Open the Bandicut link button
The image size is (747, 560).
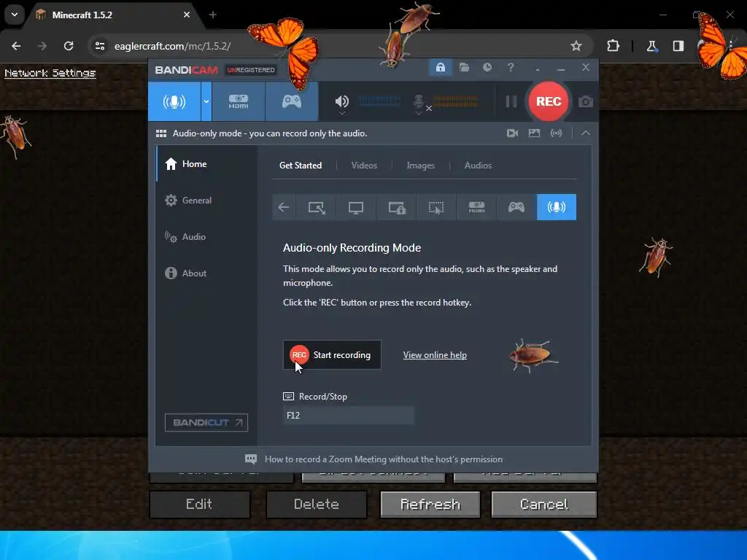coord(206,422)
